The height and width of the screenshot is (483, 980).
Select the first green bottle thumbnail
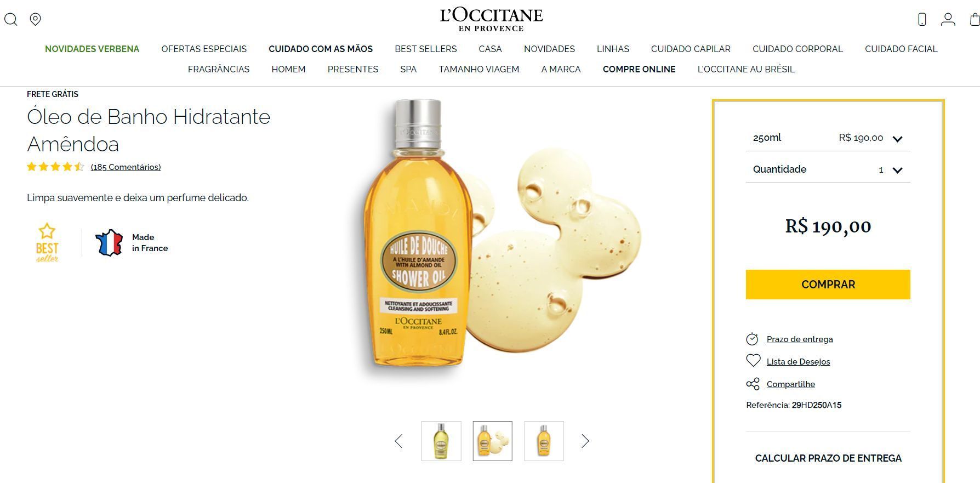pos(441,441)
